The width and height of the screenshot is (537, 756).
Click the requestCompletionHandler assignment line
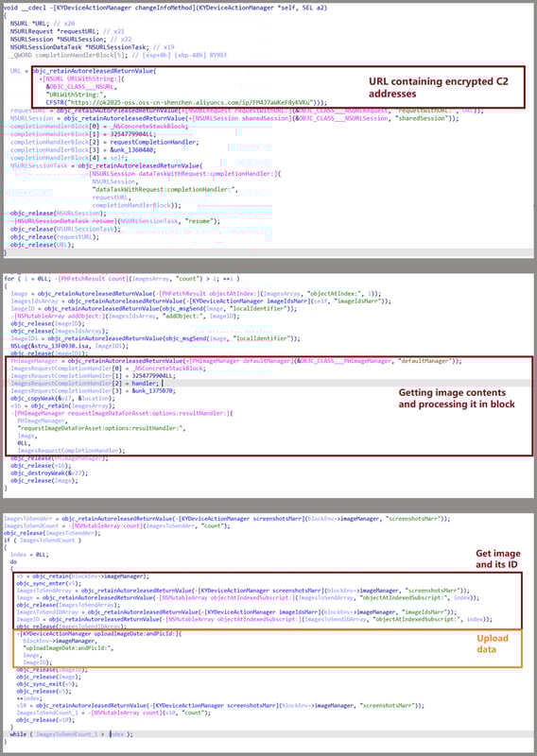pos(104,143)
